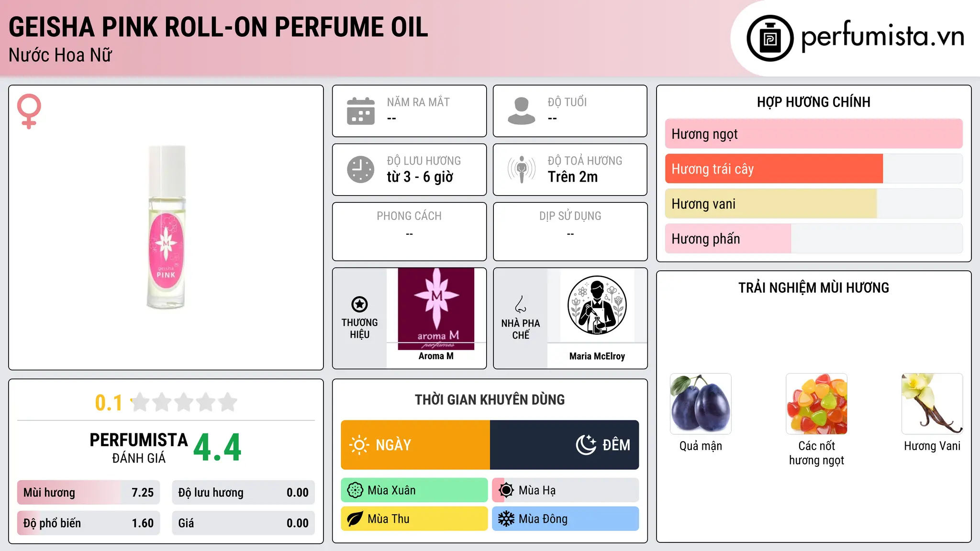
Task: Click the Thương Hiệu label text
Action: point(359,329)
